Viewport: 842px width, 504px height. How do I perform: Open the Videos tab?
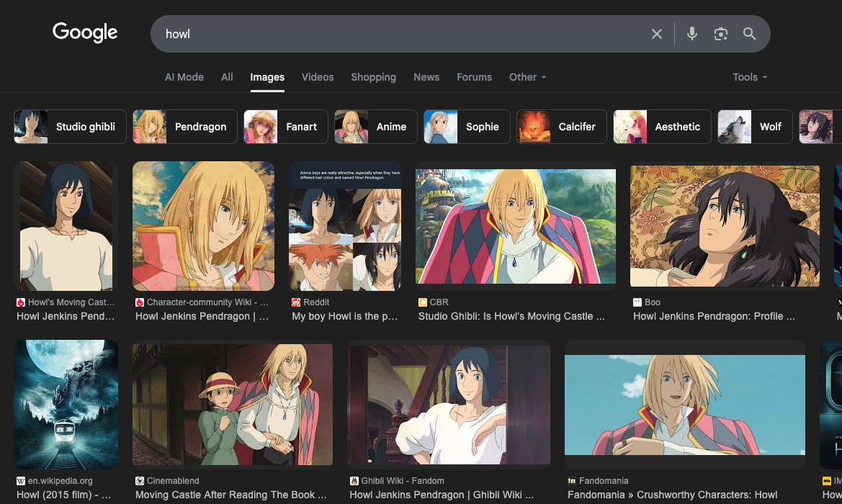point(318,77)
